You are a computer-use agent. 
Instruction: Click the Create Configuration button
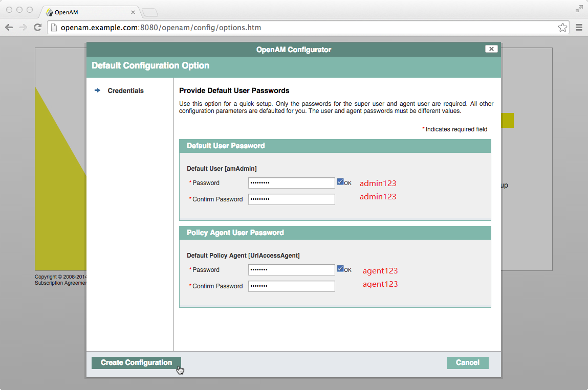(x=137, y=362)
